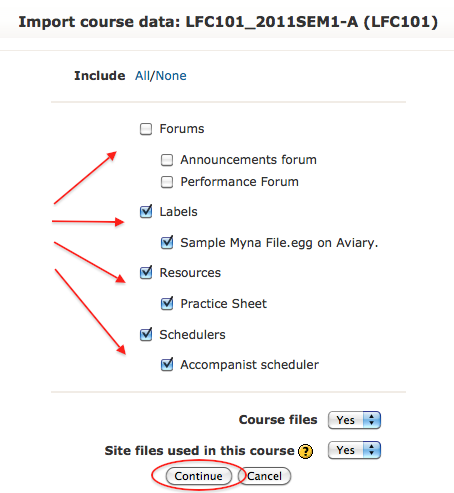Toggle Accompanist scheduler checkbox off

point(167,365)
